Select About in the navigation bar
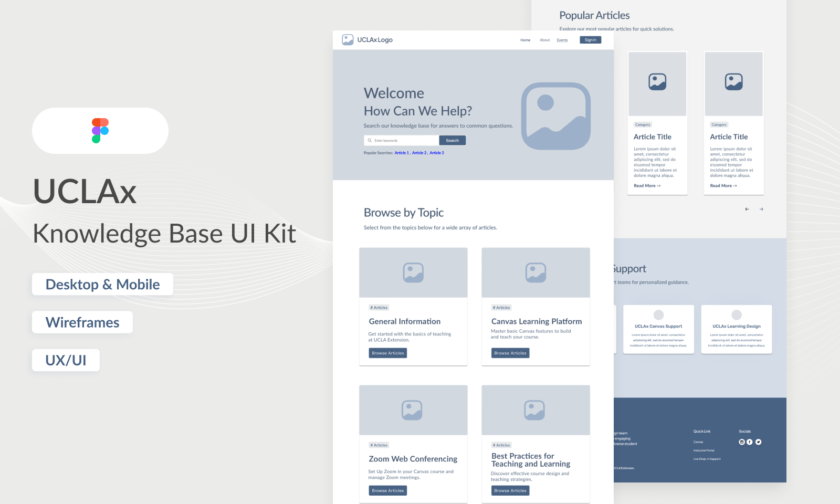840x504 pixels. coord(544,40)
